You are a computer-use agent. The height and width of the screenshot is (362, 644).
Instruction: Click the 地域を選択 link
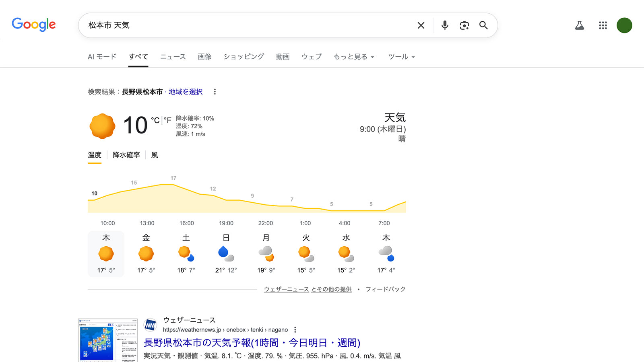coord(186,92)
